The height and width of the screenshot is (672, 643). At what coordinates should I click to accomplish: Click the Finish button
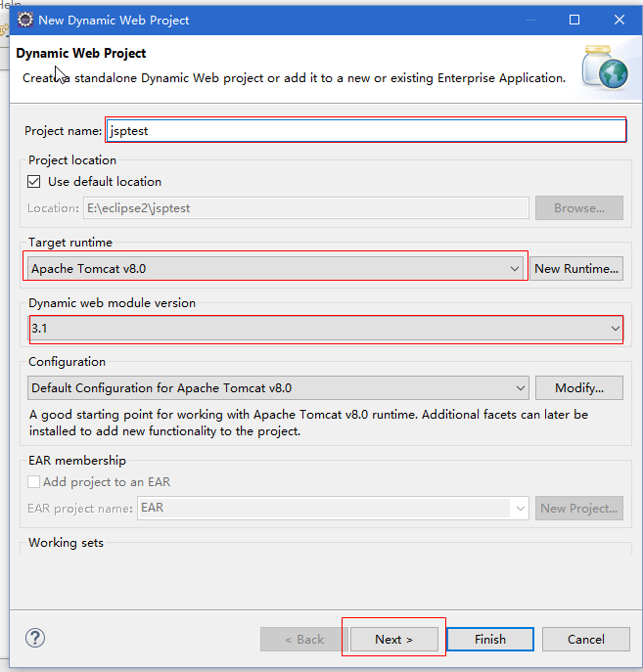(490, 640)
